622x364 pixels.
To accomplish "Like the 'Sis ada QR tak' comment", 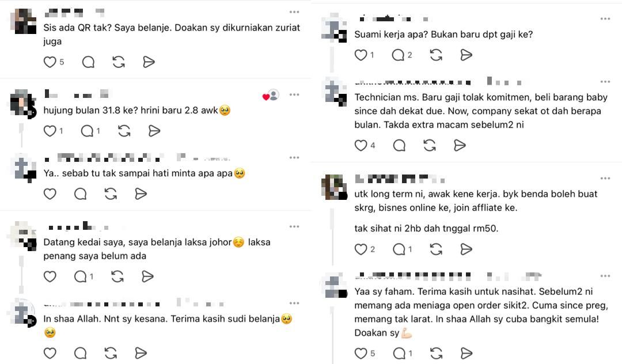I will click(x=50, y=62).
